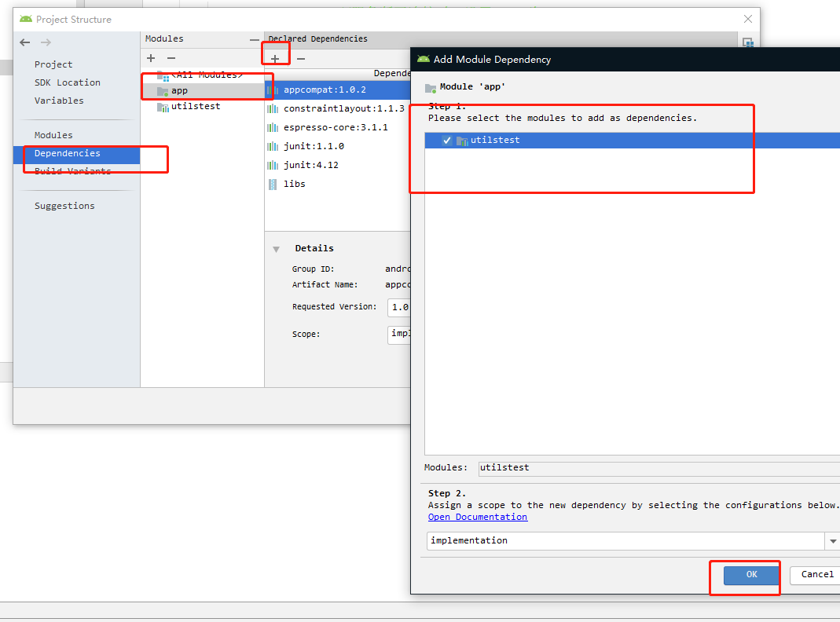
Task: Select libs dependency
Action: [338, 184]
